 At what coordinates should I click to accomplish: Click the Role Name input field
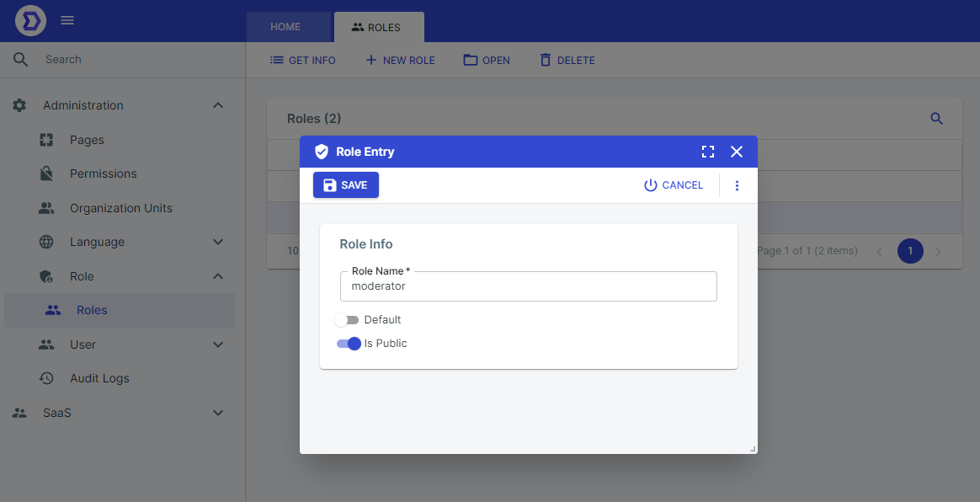coord(529,286)
